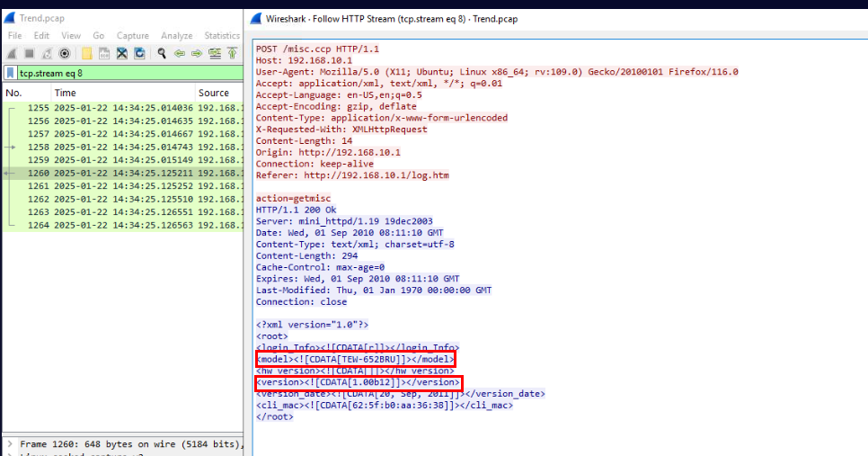Sort packets by the Source column header
The height and width of the screenshot is (456, 868).
click(x=219, y=93)
